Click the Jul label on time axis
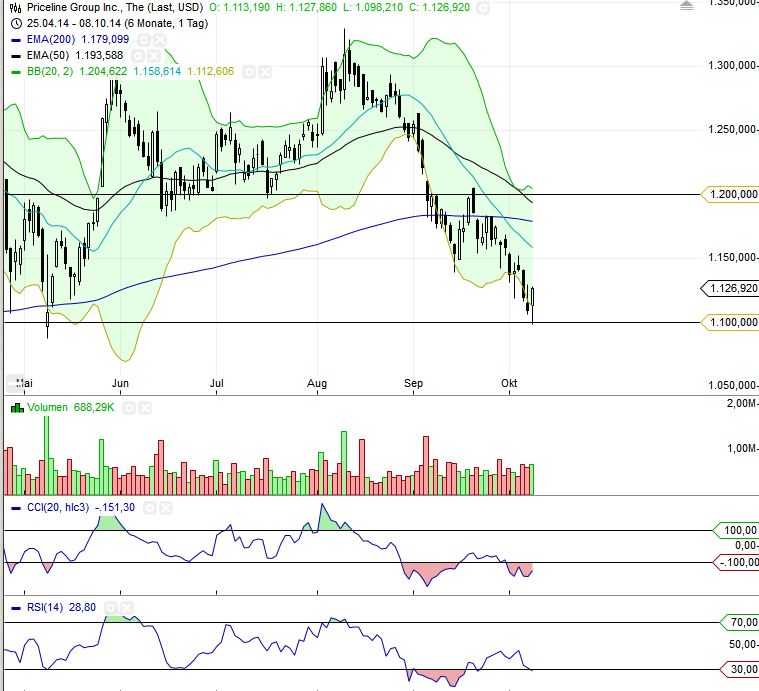Screen dimensions: 759x691 coord(216,383)
